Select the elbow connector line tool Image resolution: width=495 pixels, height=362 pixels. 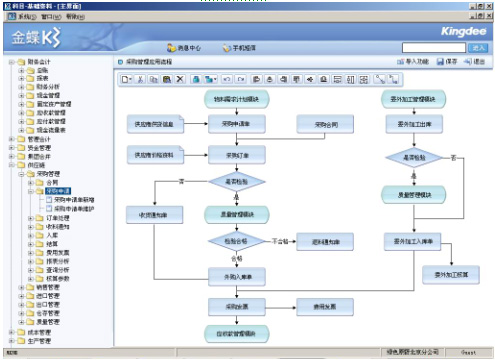[x=393, y=79]
